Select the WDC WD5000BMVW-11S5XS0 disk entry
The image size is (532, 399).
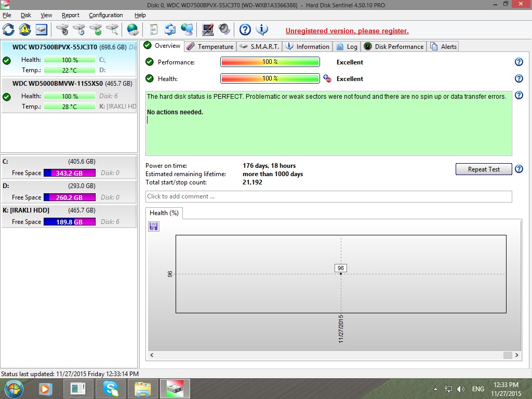(x=69, y=95)
